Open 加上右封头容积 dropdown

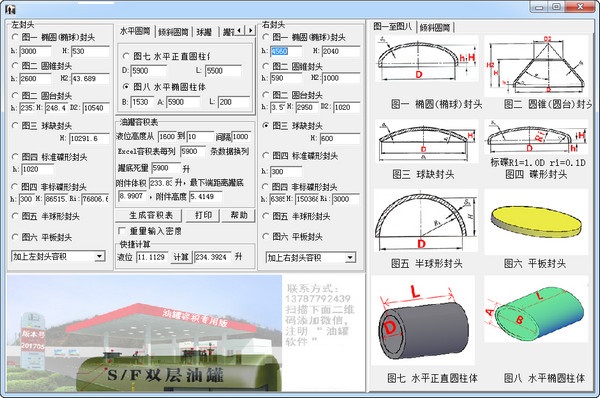tap(350, 258)
